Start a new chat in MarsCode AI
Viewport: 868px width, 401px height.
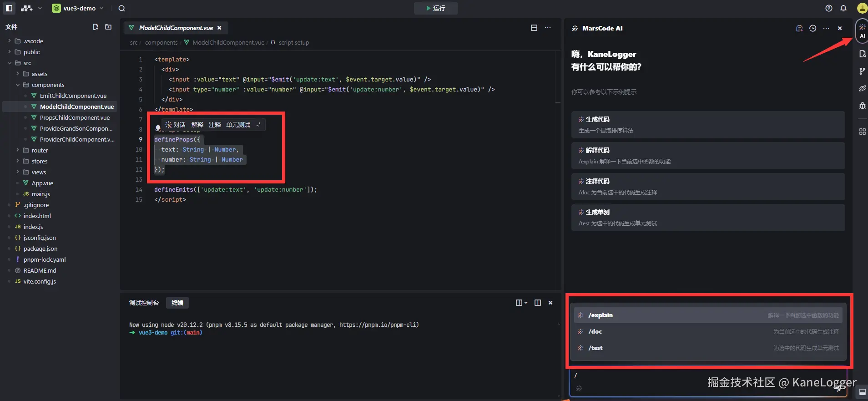[799, 28]
